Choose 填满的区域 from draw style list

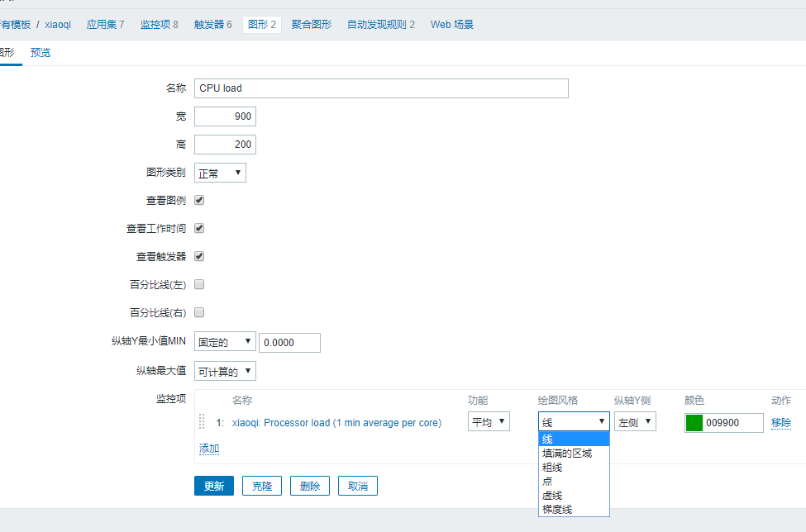[x=567, y=454]
